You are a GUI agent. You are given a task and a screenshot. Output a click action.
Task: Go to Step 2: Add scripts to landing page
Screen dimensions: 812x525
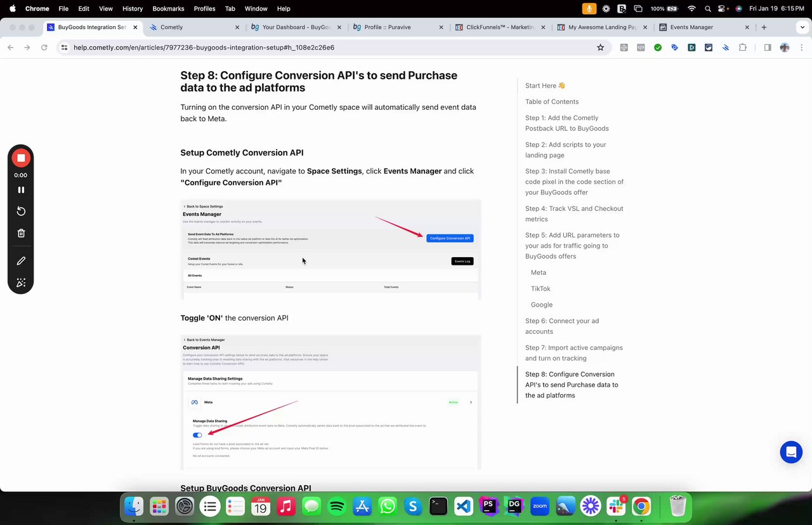[x=565, y=150]
